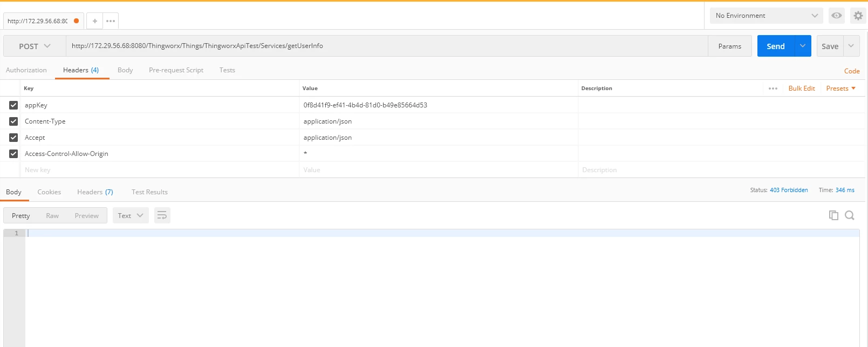The width and height of the screenshot is (868, 347).
Task: Switch to the Authorization tab
Action: click(26, 70)
